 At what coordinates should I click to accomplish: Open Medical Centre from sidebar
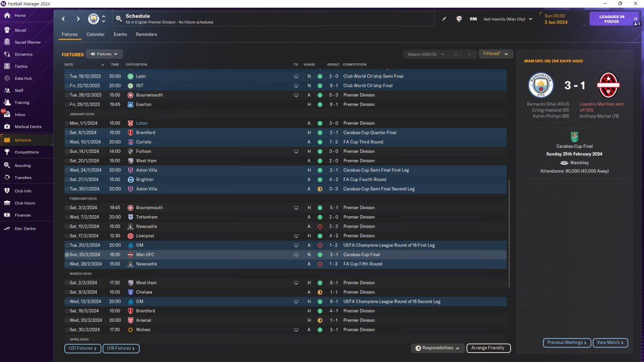pos(28,127)
